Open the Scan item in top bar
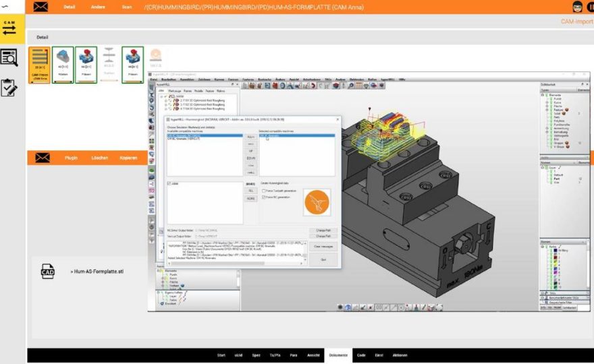 tap(127, 7)
